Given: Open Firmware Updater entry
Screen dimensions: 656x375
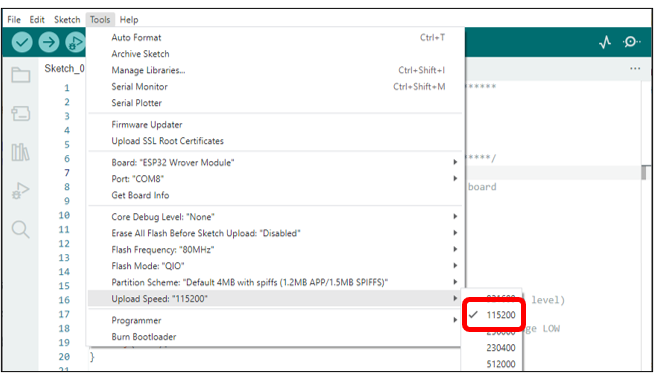Looking at the screenshot, I should tap(275, 125).
